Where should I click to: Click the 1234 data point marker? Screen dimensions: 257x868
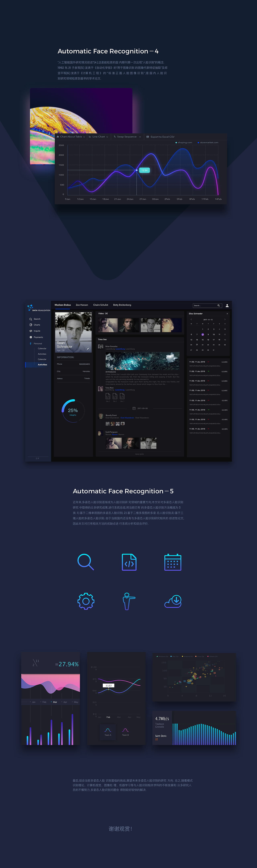pos(137,170)
